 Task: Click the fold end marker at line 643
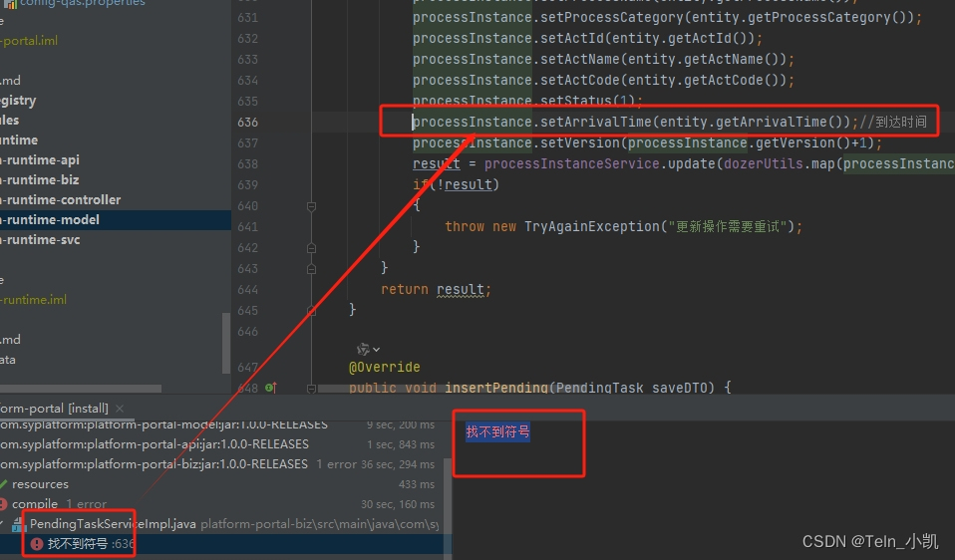coord(311,268)
